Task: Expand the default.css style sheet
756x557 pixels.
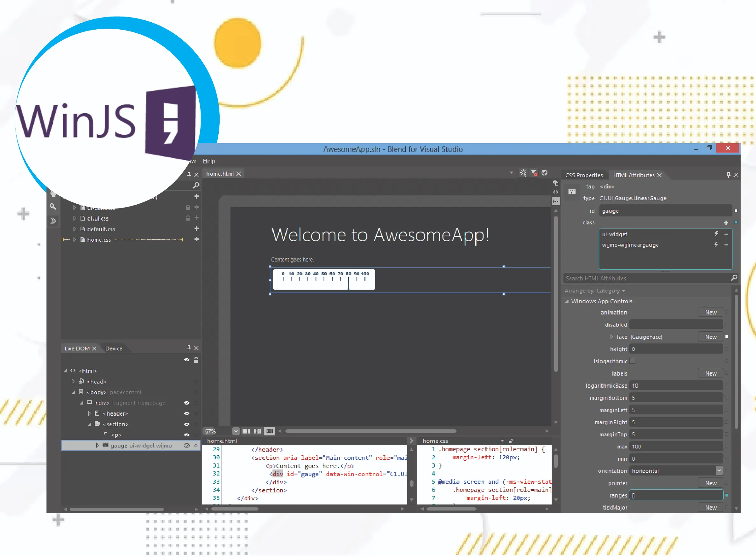Action: (x=75, y=229)
